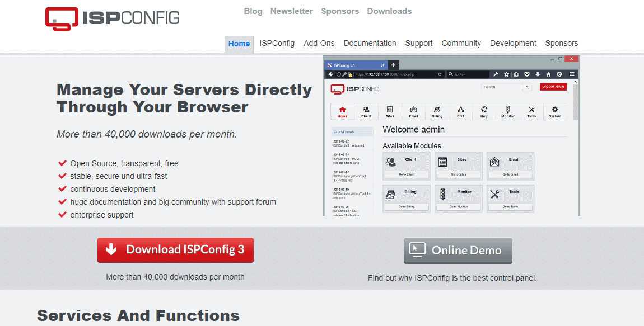This screenshot has width=644, height=326.
Task: Click the 2016-09-27 news entry
Action: (349, 144)
